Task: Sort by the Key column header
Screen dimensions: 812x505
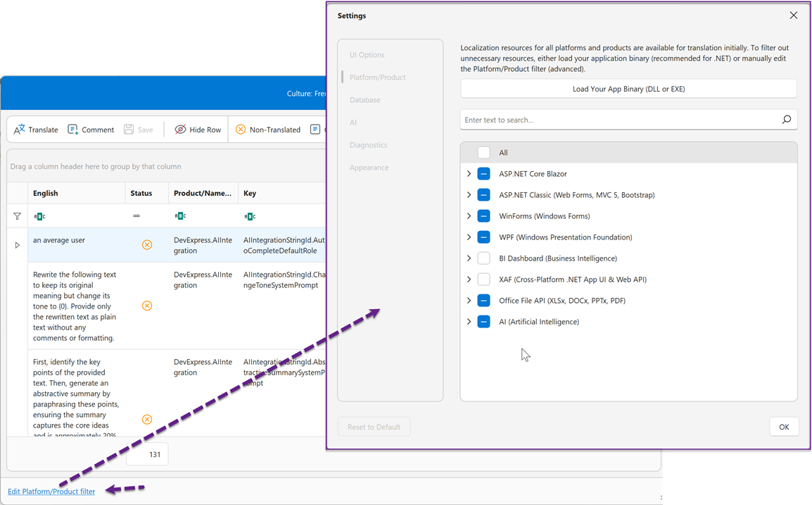Action: pyautogui.click(x=282, y=193)
